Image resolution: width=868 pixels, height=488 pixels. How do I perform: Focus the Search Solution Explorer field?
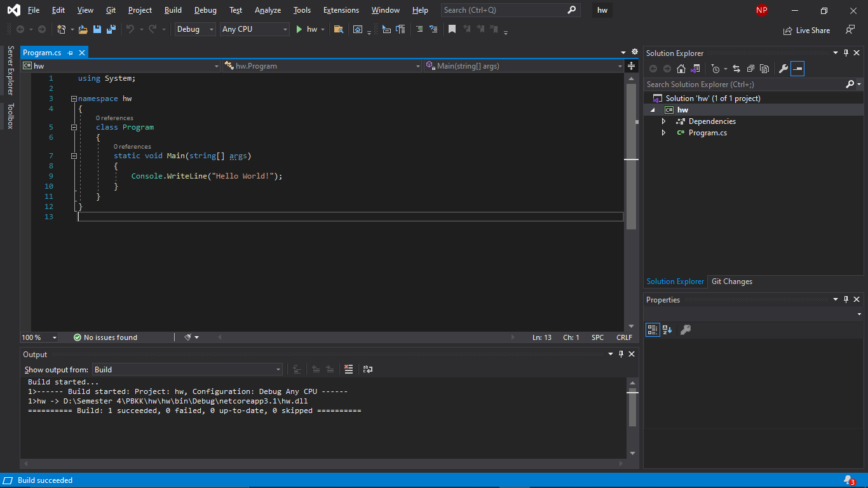[745, 84]
